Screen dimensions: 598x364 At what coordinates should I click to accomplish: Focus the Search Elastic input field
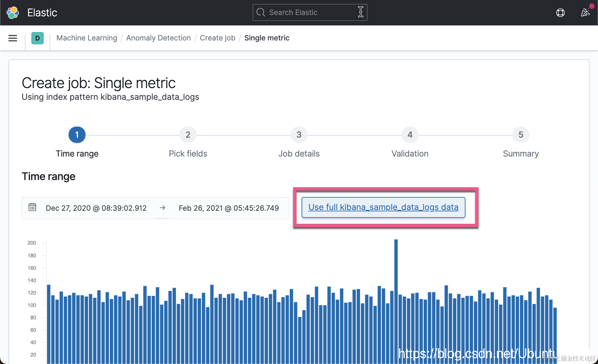pos(310,12)
